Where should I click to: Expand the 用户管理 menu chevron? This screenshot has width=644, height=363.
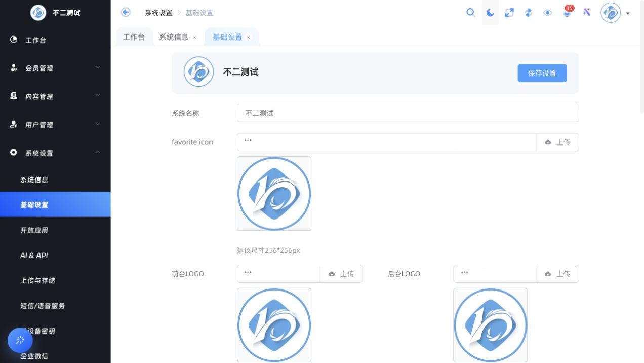(x=98, y=124)
